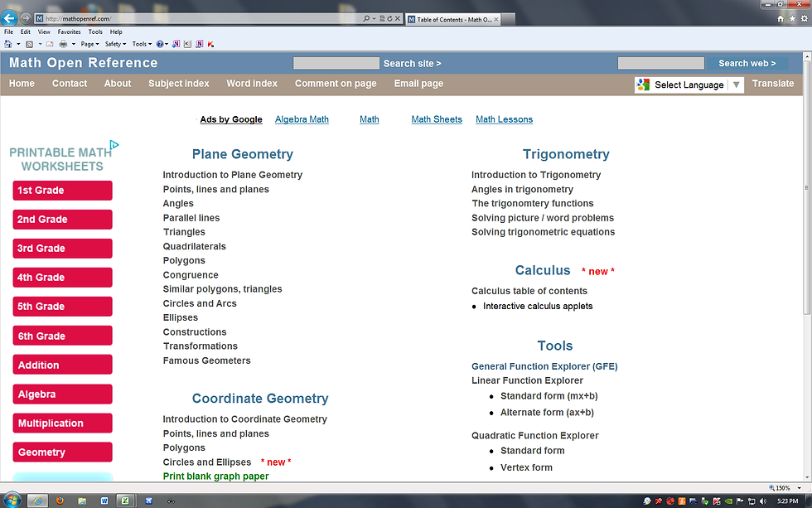The height and width of the screenshot is (508, 812).
Task: Click the Read Mail envelope icon
Action: point(49,43)
